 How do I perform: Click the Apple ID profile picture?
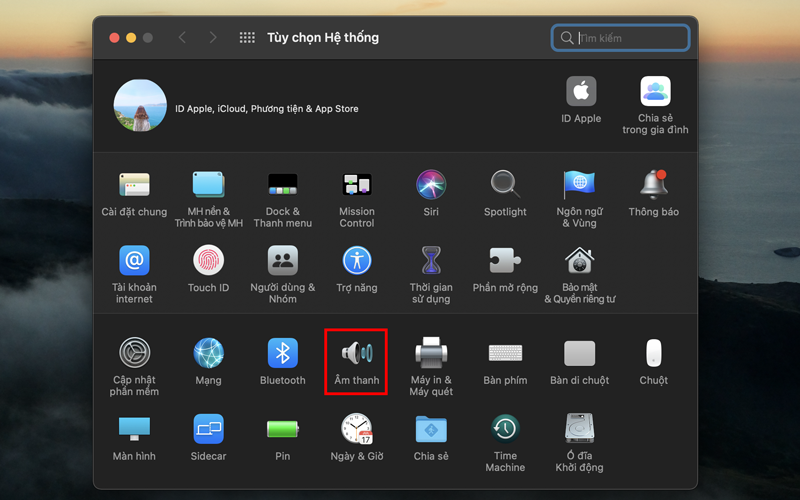click(140, 107)
